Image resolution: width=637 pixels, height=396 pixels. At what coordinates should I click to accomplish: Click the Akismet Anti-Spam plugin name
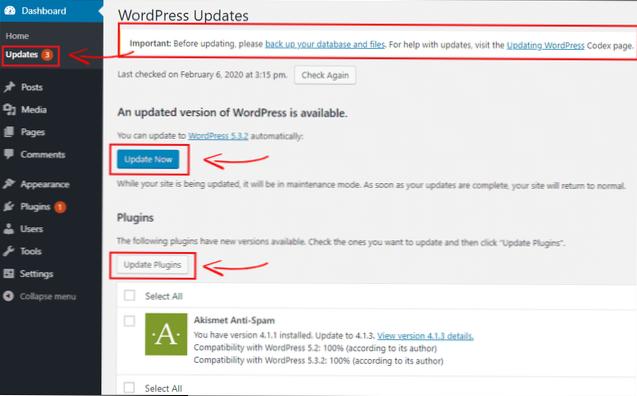(x=234, y=320)
